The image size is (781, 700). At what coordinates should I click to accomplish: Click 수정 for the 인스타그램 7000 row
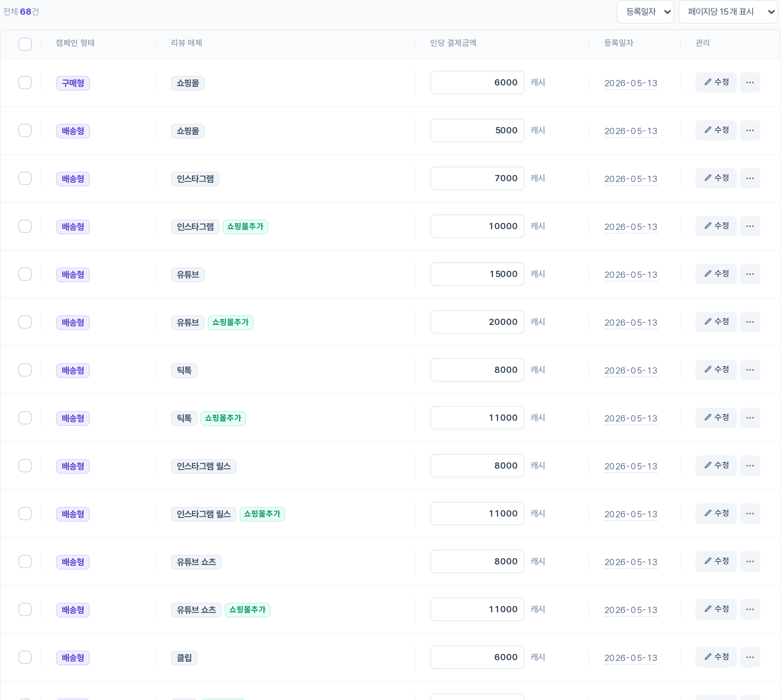pos(716,178)
